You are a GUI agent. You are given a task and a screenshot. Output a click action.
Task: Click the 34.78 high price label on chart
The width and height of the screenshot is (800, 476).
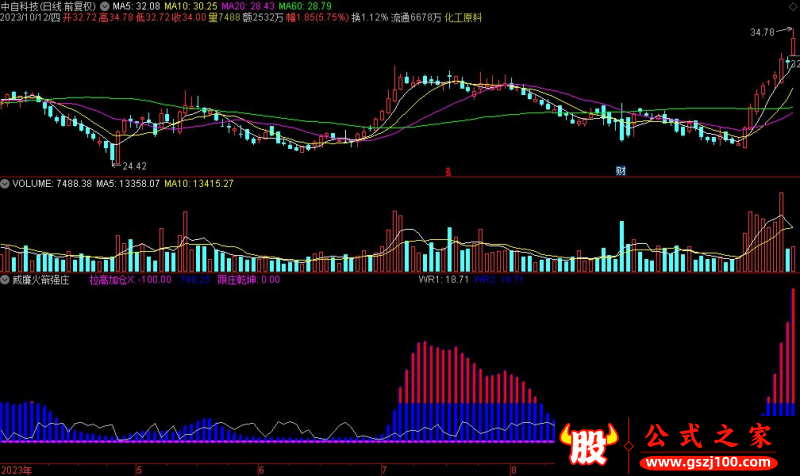click(x=762, y=33)
